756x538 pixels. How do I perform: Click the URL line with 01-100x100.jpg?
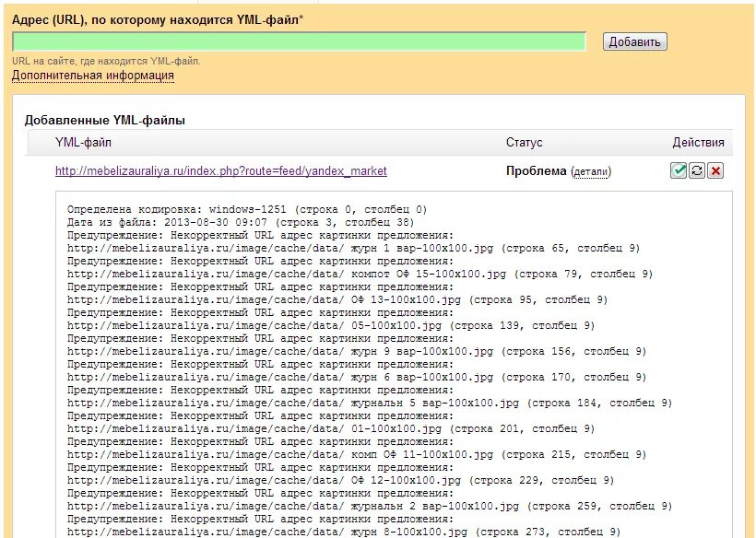click(331, 428)
